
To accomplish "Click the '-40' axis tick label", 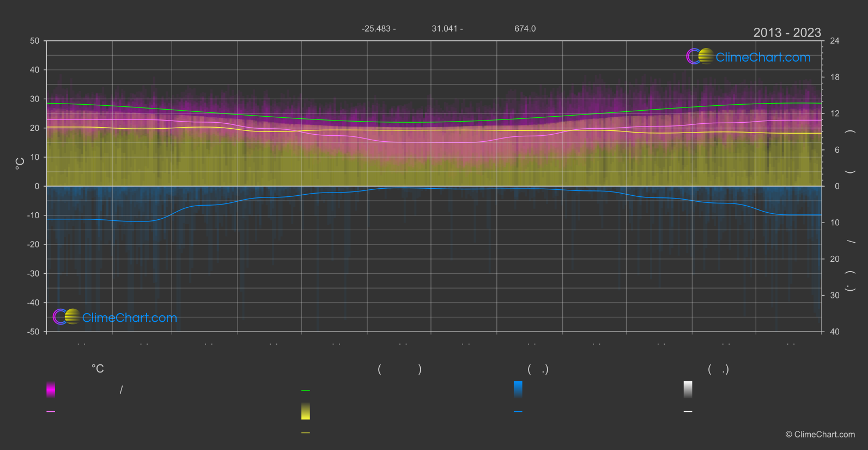I will pos(34,303).
